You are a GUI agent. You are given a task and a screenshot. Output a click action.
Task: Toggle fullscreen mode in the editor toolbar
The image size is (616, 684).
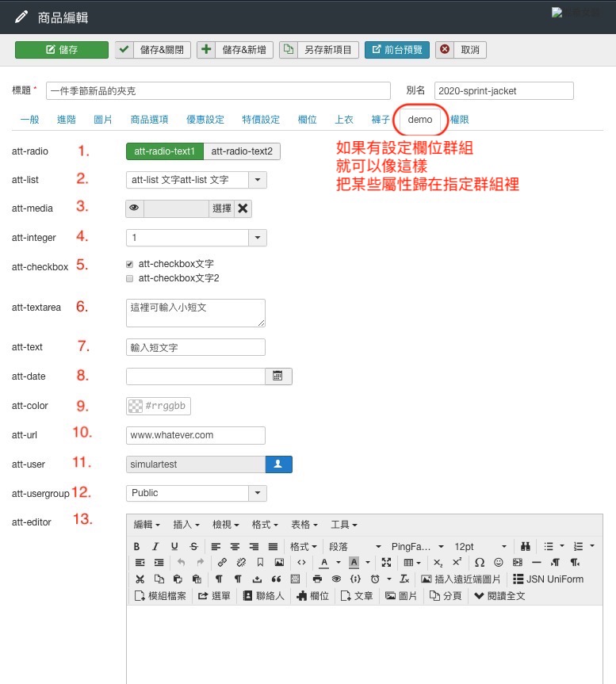pos(387,563)
